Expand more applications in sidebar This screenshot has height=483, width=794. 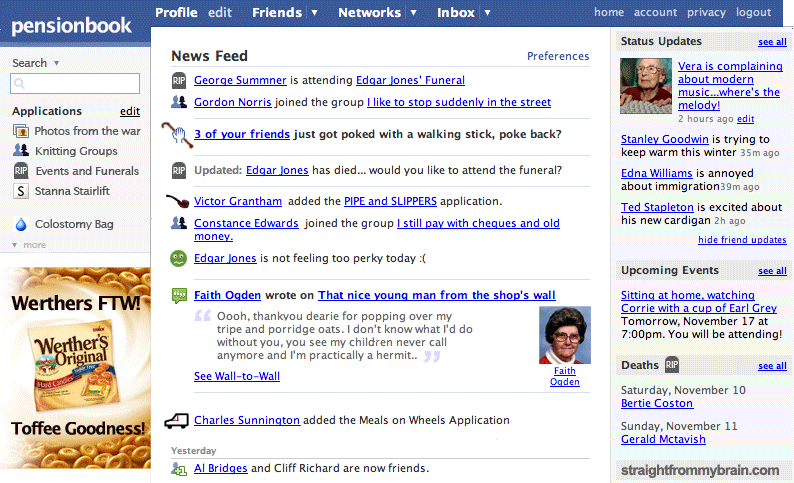click(29, 245)
